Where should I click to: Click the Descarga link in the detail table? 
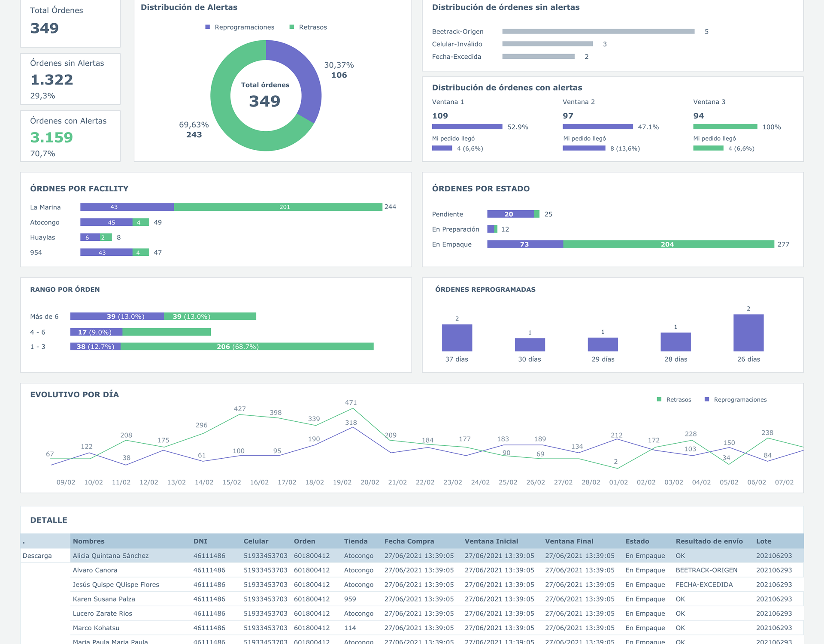point(37,556)
